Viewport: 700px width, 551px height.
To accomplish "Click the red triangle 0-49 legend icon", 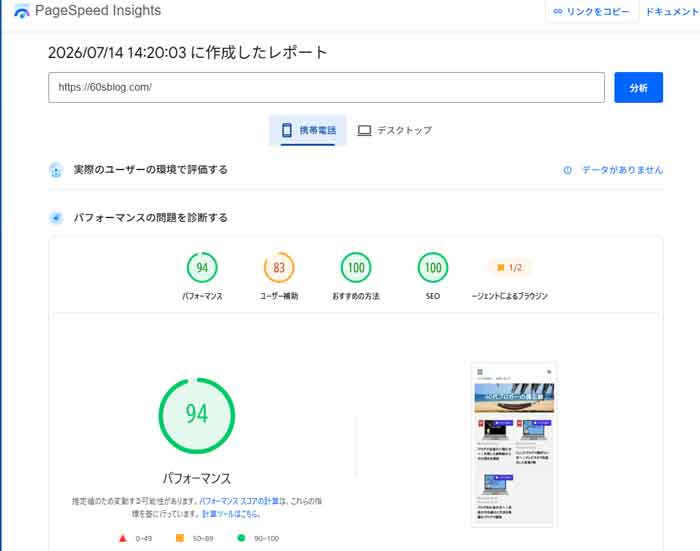I will [123, 538].
